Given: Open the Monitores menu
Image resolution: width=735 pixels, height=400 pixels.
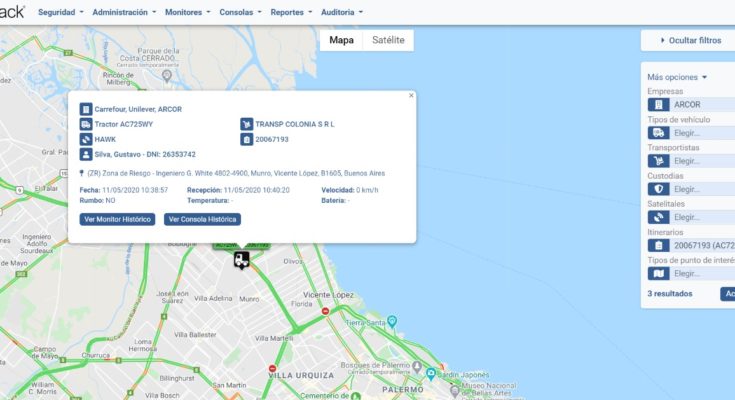Looking at the screenshot, I should coord(188,12).
